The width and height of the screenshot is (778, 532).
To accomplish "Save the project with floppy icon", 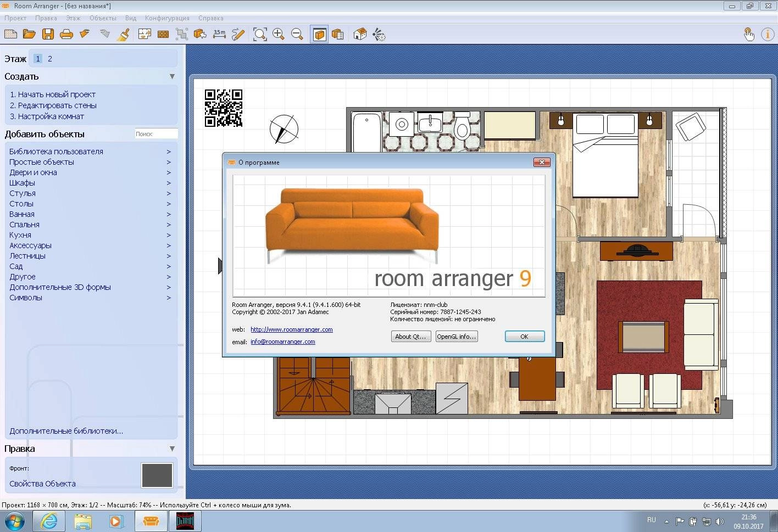I will (48, 34).
